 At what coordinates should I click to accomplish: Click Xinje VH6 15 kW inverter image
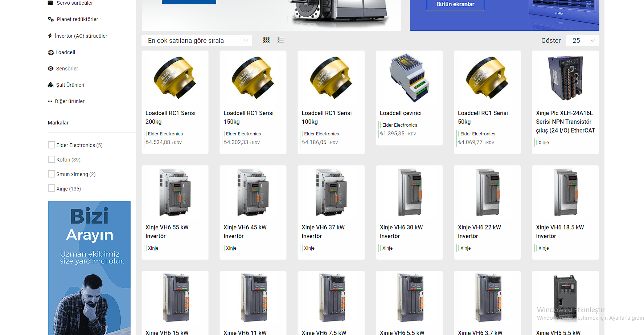(x=175, y=298)
